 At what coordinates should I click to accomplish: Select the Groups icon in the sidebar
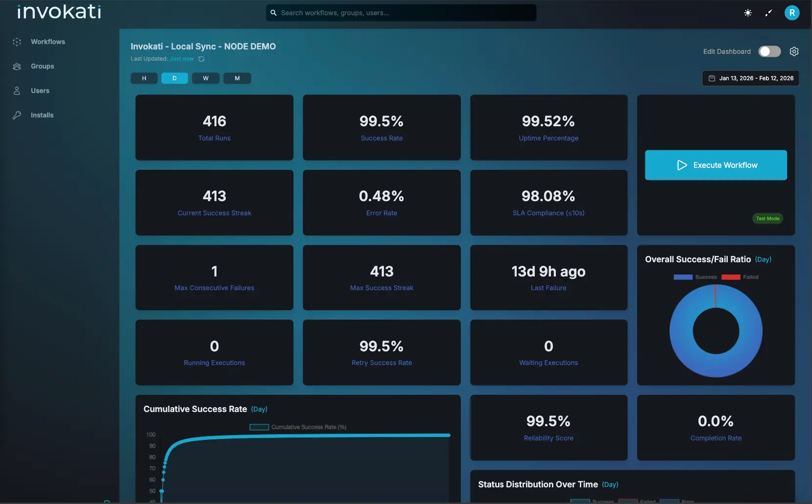[x=17, y=66]
